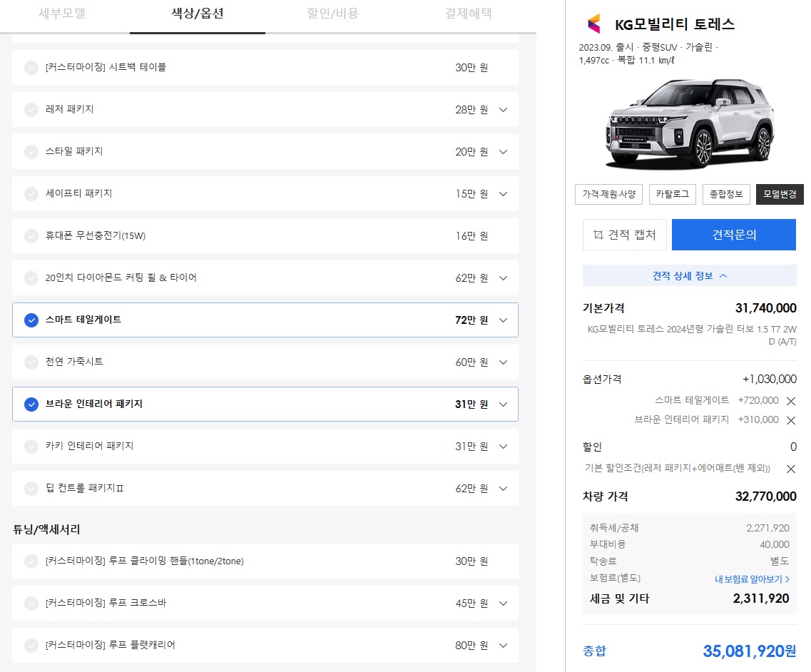Check the 천연 가죽시트 option
The image size is (811, 672).
31,362
